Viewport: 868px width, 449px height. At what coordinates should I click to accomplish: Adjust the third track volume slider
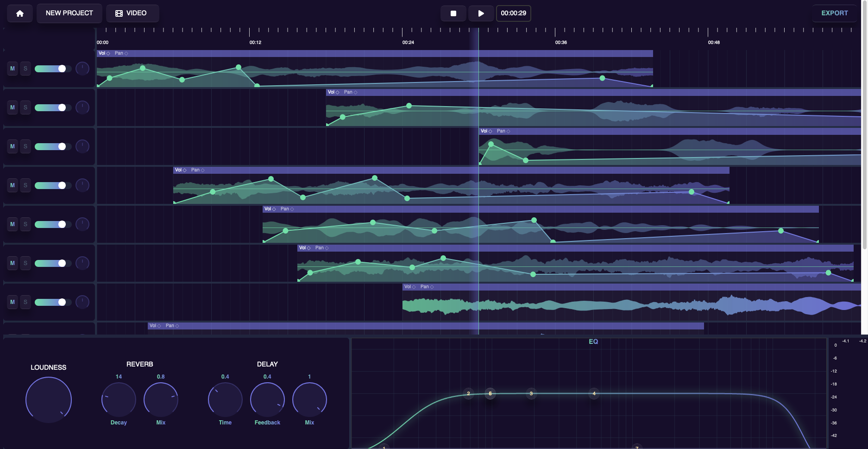pos(53,146)
